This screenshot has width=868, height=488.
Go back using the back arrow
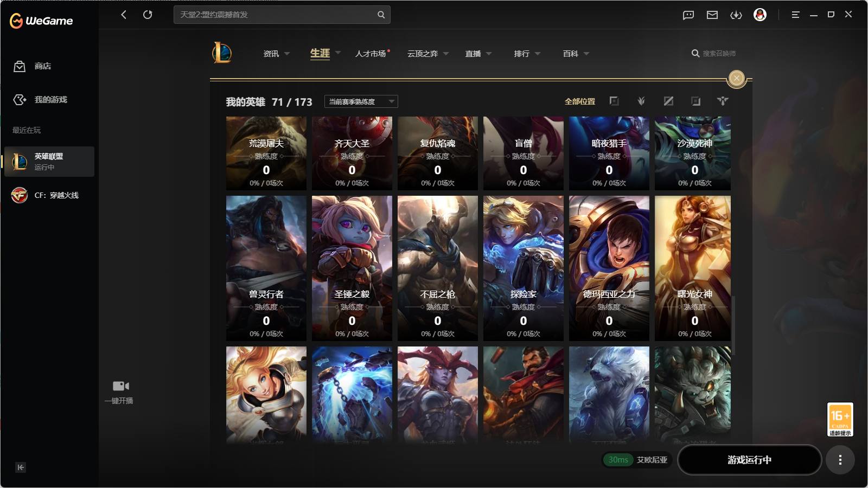coord(124,15)
